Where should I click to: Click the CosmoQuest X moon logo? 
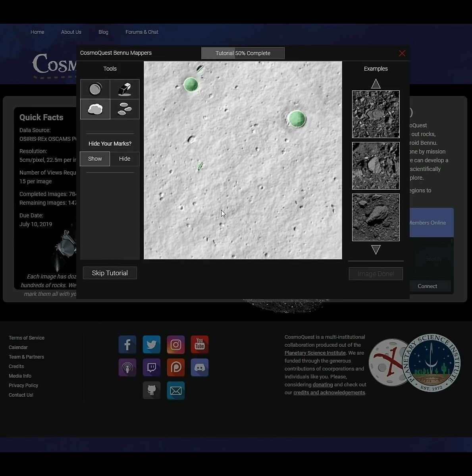[x=386, y=362]
